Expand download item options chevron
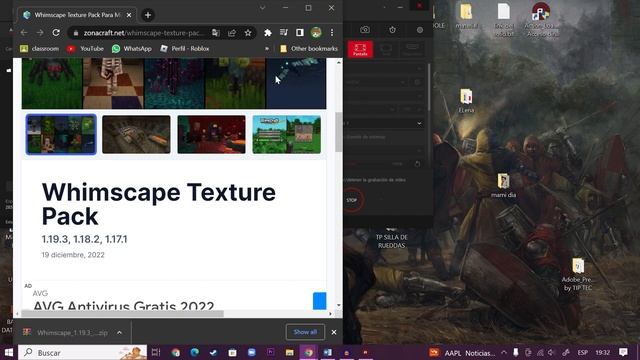 (x=119, y=333)
